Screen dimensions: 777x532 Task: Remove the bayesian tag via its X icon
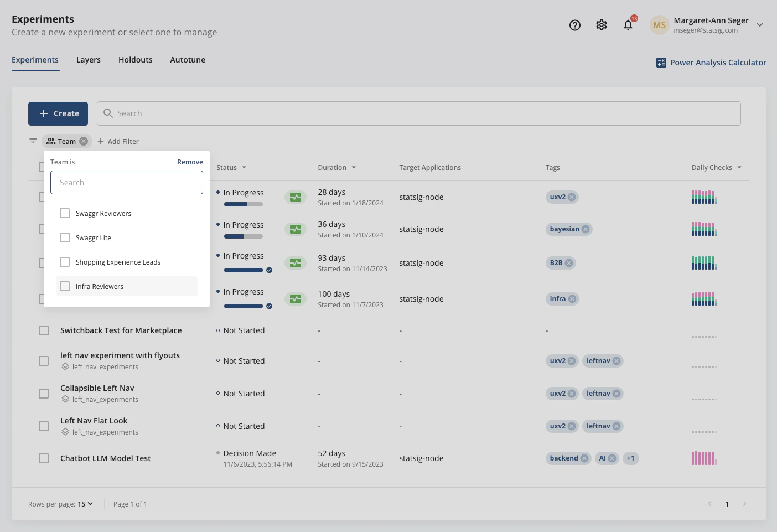(x=586, y=229)
